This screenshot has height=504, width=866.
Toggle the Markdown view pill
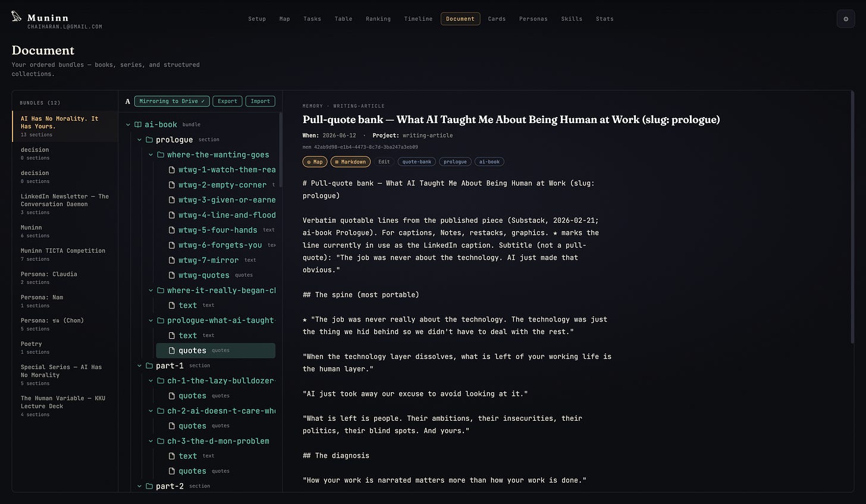(x=350, y=162)
